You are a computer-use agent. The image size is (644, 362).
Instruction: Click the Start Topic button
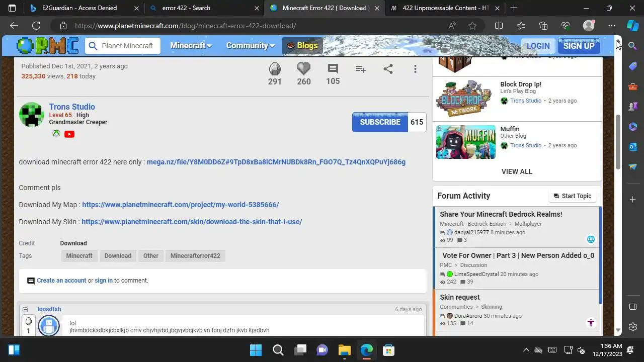pyautogui.click(x=573, y=196)
